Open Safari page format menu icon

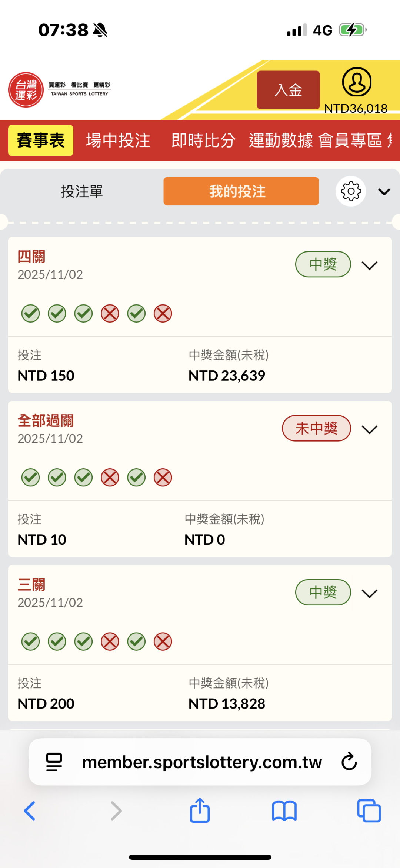tap(54, 762)
